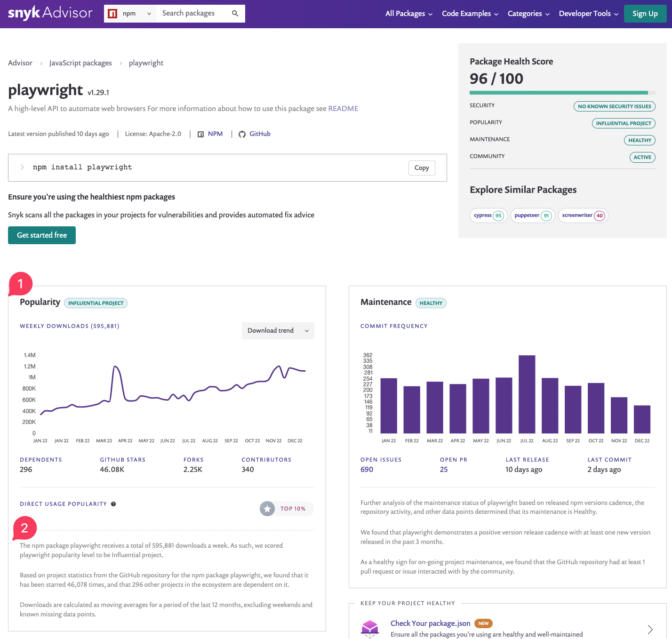Select the cypress similar package chip
Image resolution: width=672 pixels, height=639 pixels.
click(x=488, y=216)
